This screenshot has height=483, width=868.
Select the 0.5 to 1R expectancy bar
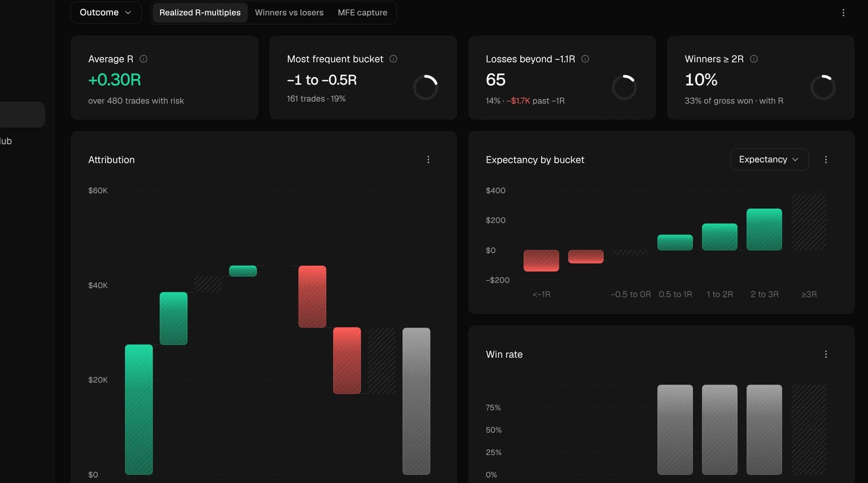coord(675,242)
